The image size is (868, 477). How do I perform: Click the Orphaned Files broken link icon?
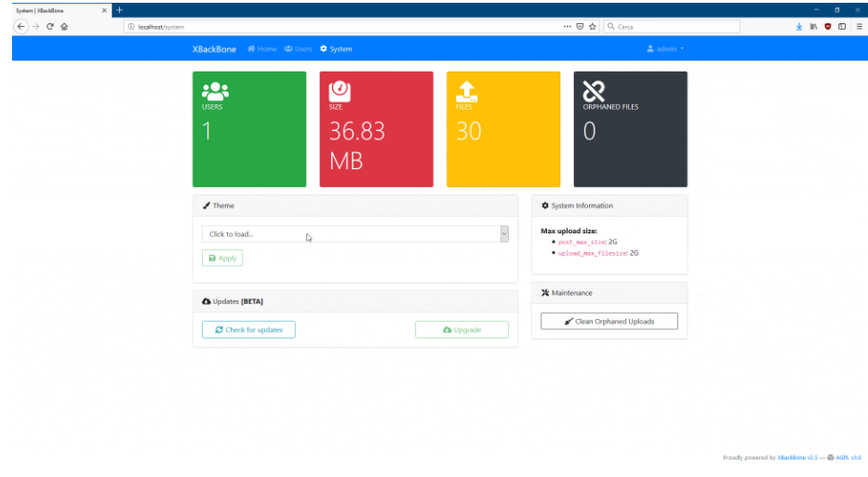(594, 91)
